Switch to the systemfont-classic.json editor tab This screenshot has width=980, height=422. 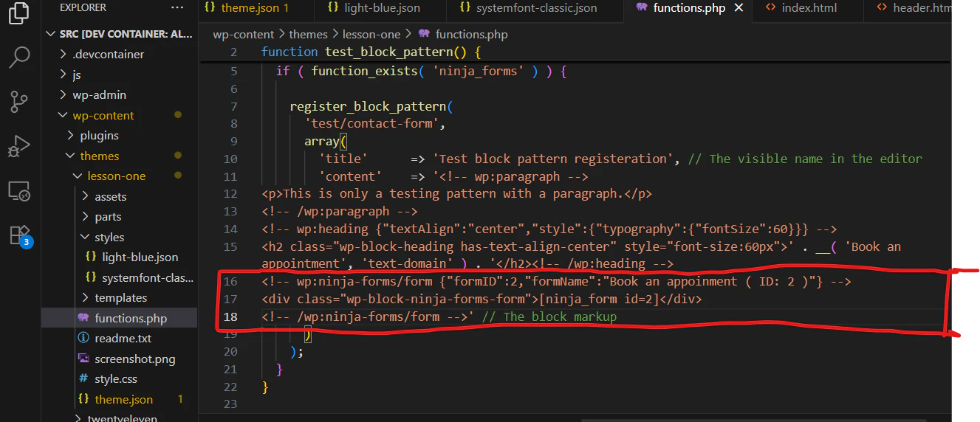coord(535,8)
